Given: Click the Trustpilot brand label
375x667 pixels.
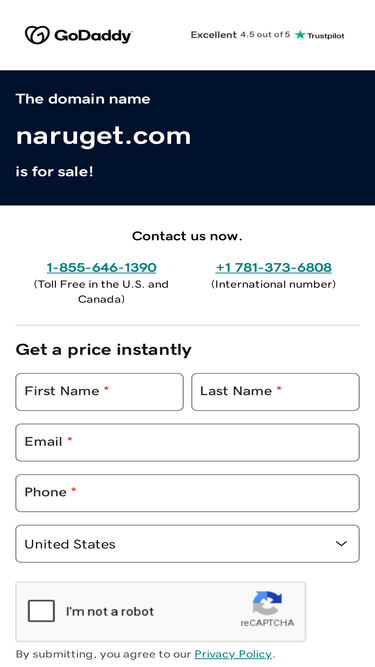Looking at the screenshot, I should click(325, 36).
